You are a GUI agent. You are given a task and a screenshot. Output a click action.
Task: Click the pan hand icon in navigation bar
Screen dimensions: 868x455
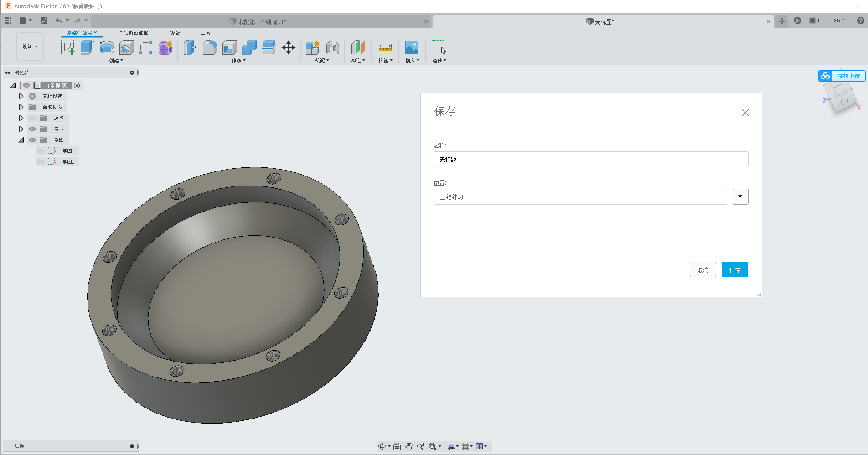click(x=409, y=446)
